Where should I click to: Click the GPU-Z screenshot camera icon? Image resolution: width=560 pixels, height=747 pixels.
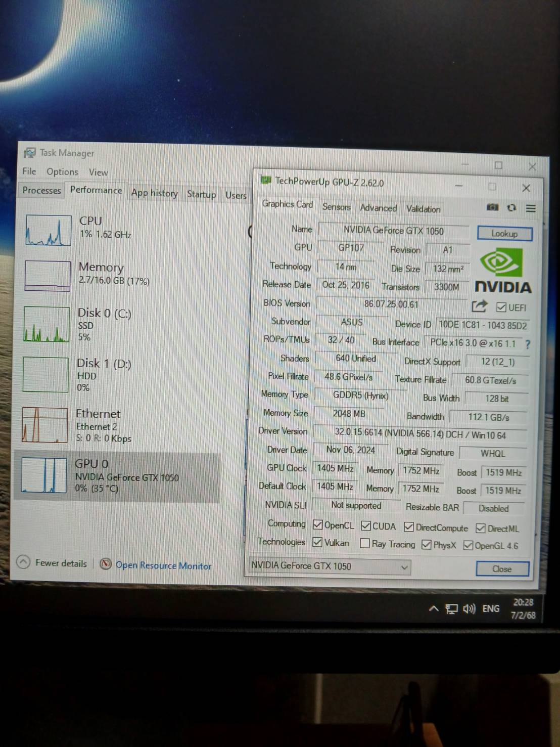(x=492, y=207)
